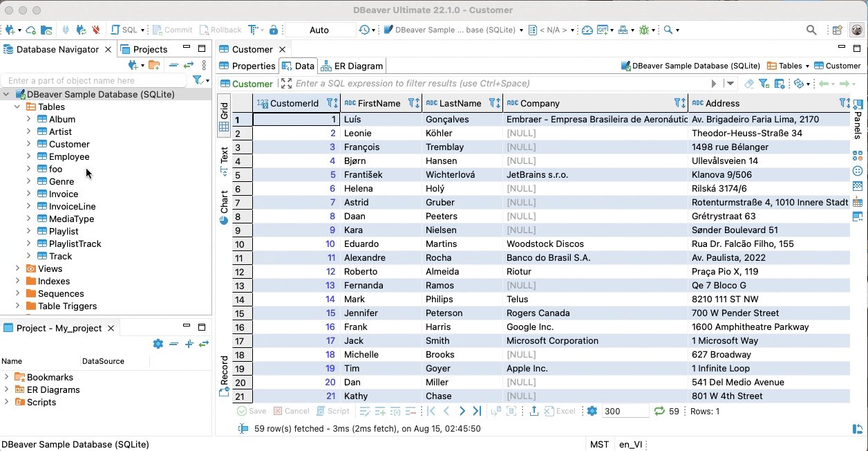Click the eraser clear filter icon

click(749, 84)
